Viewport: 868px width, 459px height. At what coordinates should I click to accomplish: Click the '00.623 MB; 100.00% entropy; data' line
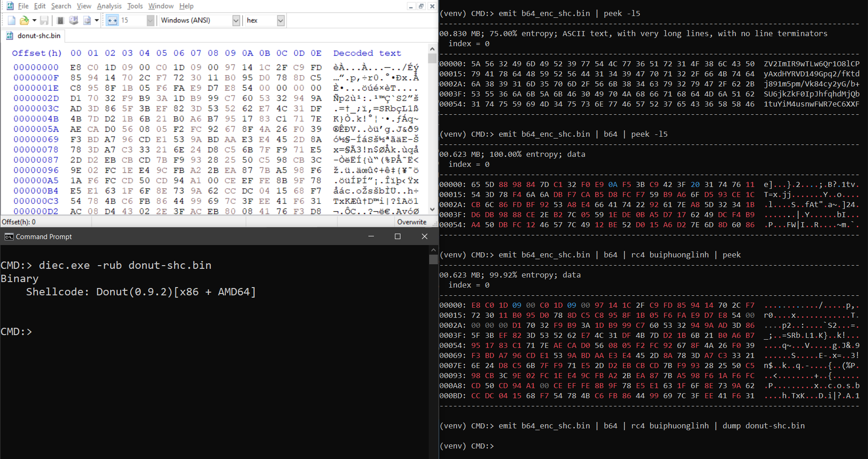point(512,154)
